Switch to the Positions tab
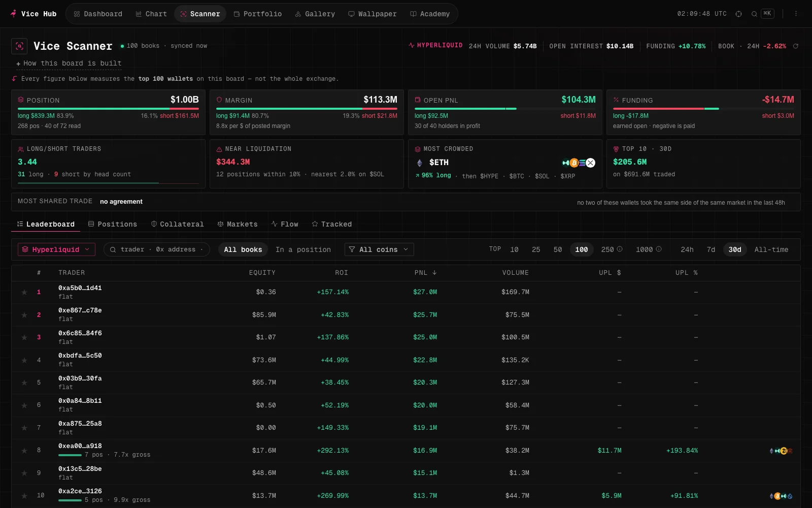The width and height of the screenshot is (812, 508). [113, 224]
